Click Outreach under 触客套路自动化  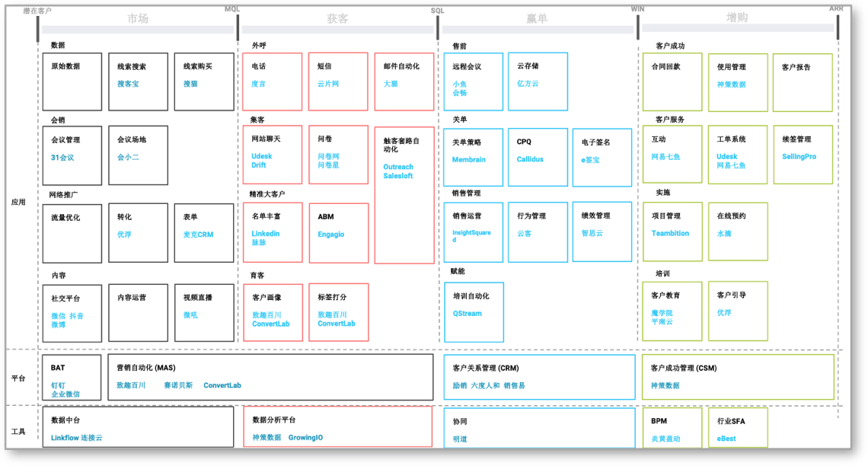[x=398, y=168]
